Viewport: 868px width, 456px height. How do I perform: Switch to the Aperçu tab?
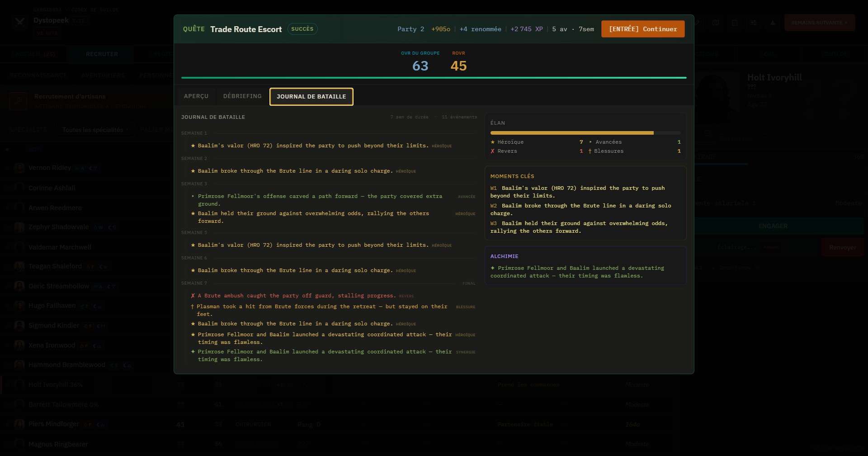196,96
